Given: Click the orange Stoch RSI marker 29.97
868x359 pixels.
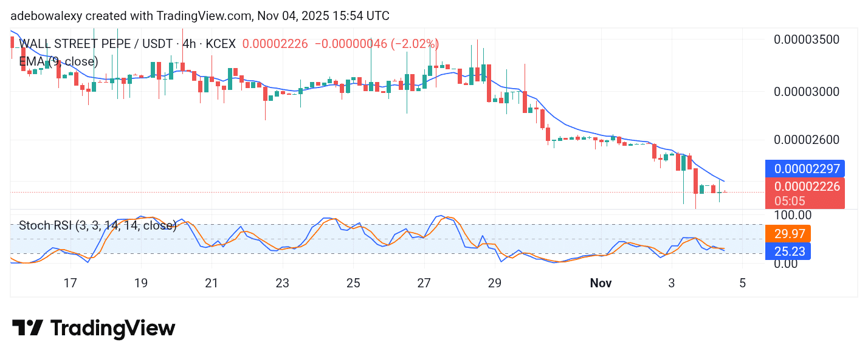Looking at the screenshot, I should pos(788,233).
